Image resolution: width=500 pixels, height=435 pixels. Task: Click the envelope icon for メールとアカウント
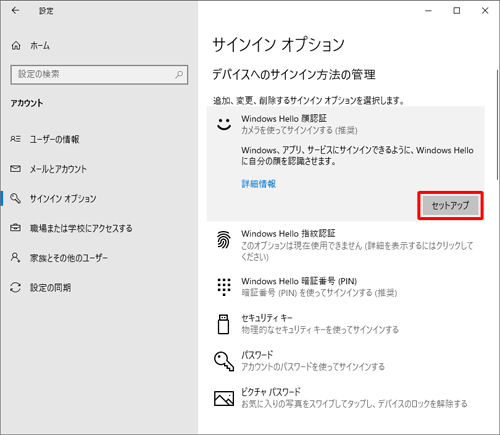click(x=15, y=169)
